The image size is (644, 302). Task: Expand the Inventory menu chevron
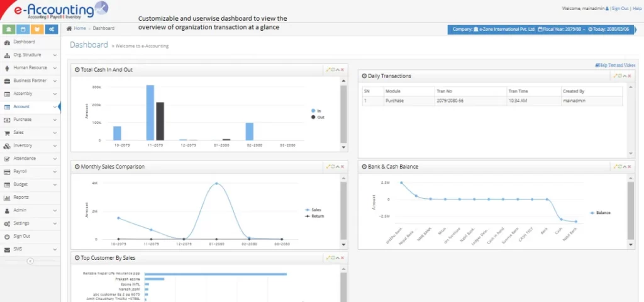coord(55,145)
